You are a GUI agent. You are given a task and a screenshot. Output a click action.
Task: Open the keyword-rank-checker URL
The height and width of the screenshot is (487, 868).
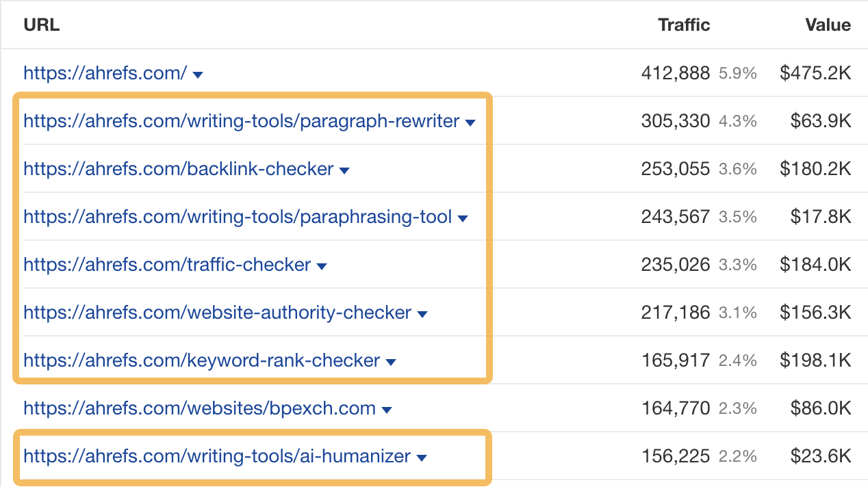pos(200,360)
